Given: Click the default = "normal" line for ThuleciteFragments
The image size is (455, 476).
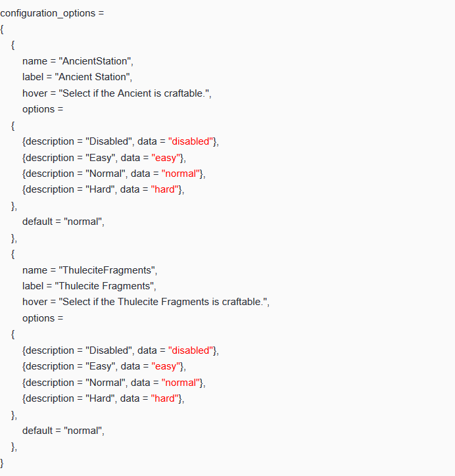Looking at the screenshot, I should tap(63, 431).
